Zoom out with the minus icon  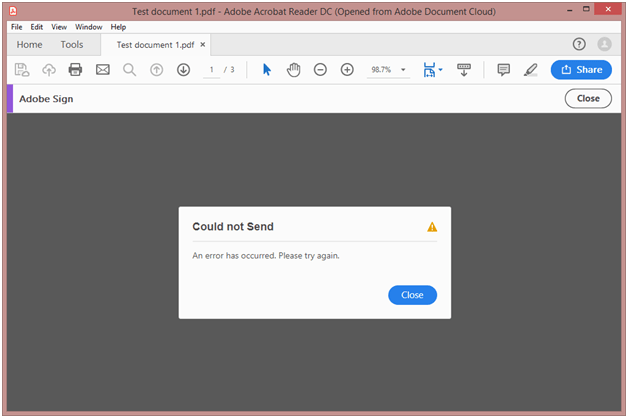(320, 70)
